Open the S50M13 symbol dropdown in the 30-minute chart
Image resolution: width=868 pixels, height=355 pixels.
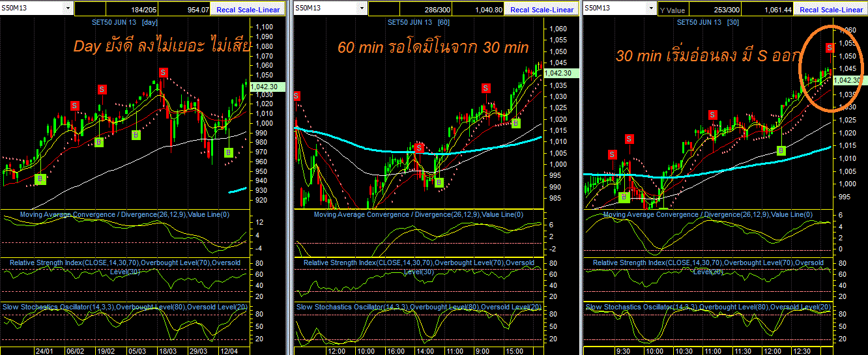click(x=650, y=8)
